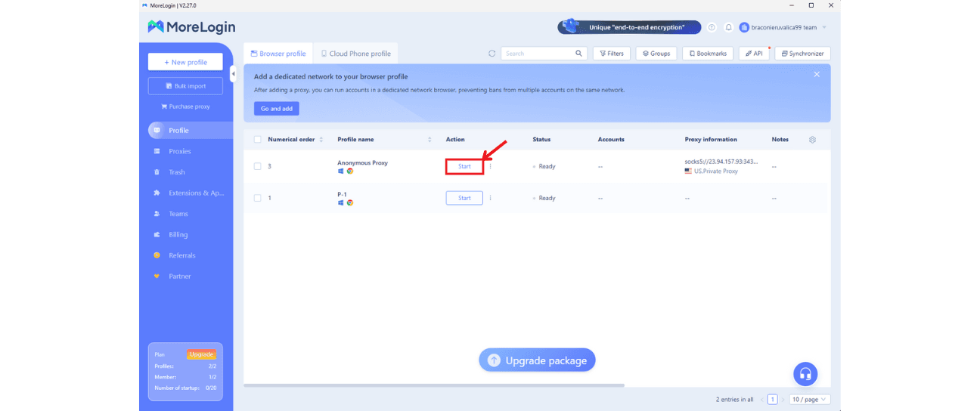
Task: Go to Profile in sidebar
Action: 191,131
